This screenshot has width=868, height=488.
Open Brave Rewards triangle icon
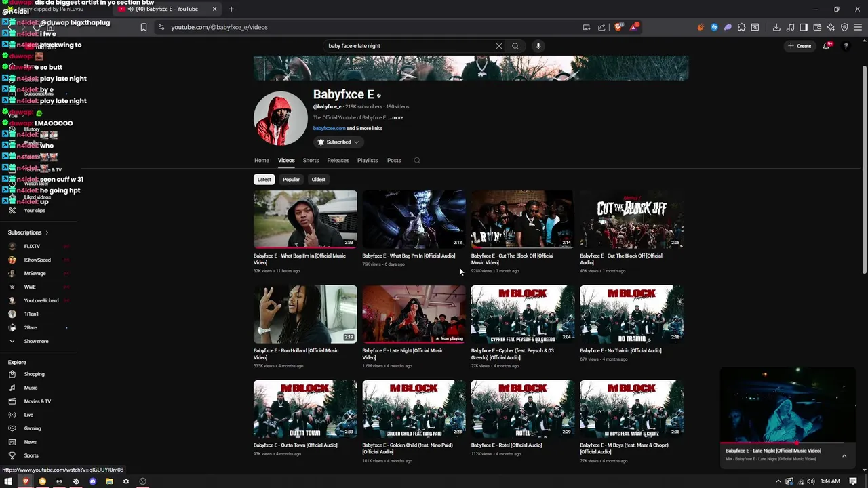(633, 27)
